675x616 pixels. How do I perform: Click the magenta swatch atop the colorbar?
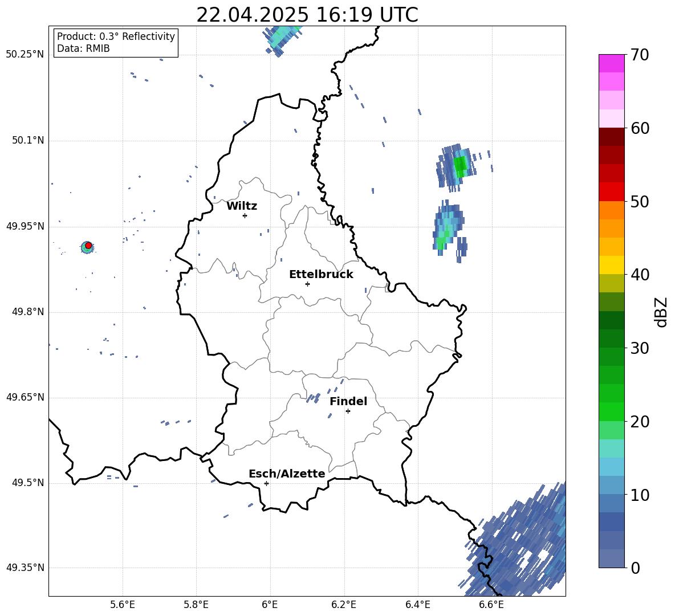[611, 63]
